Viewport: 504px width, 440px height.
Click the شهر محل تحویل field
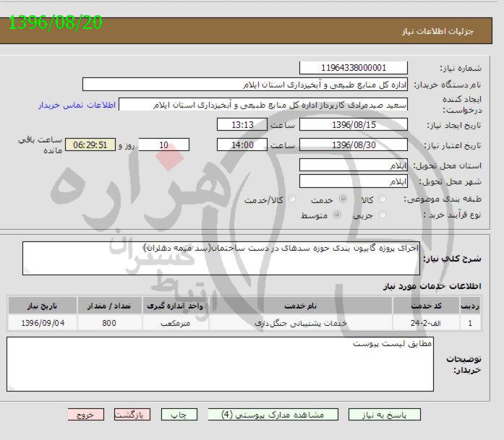point(354,181)
